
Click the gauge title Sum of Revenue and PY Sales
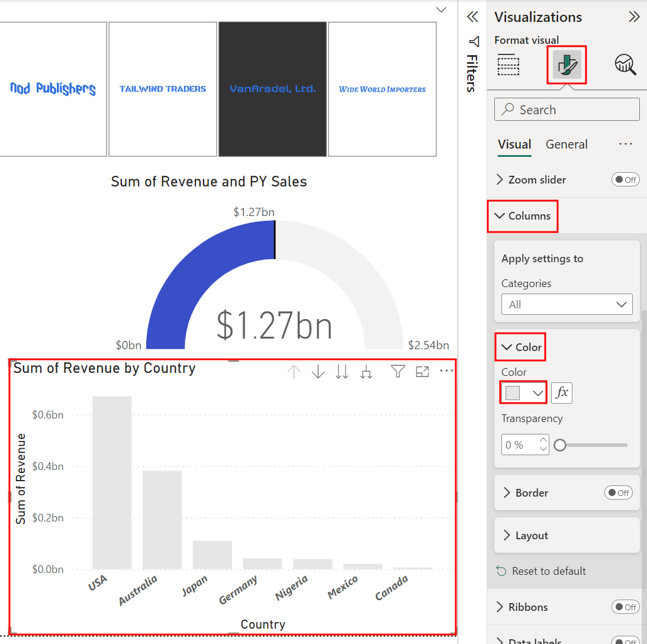point(209,182)
